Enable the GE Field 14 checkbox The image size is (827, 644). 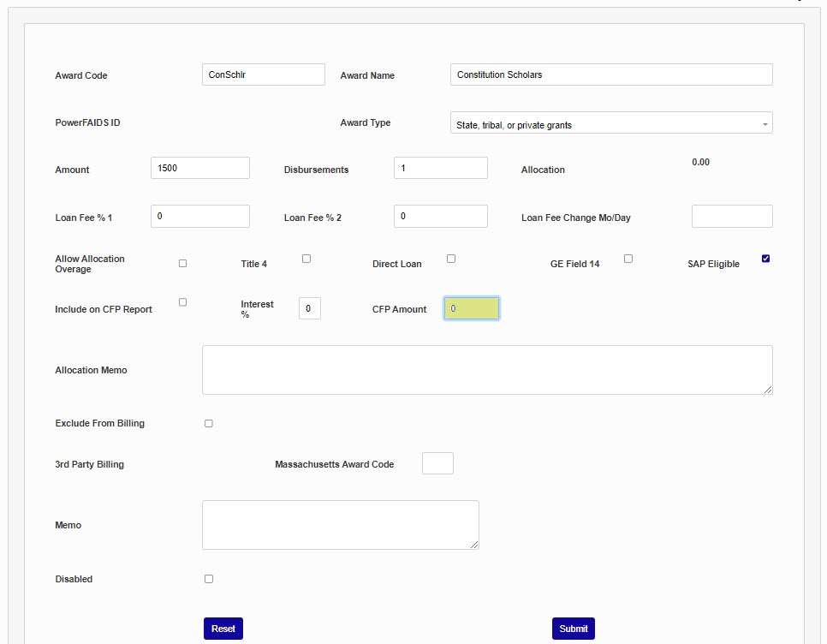(628, 259)
